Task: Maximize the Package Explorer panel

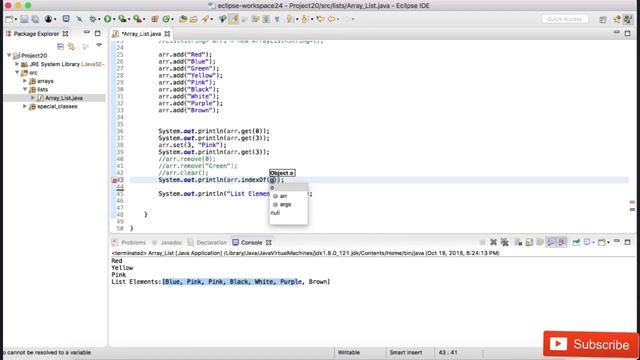Action: click(x=98, y=33)
